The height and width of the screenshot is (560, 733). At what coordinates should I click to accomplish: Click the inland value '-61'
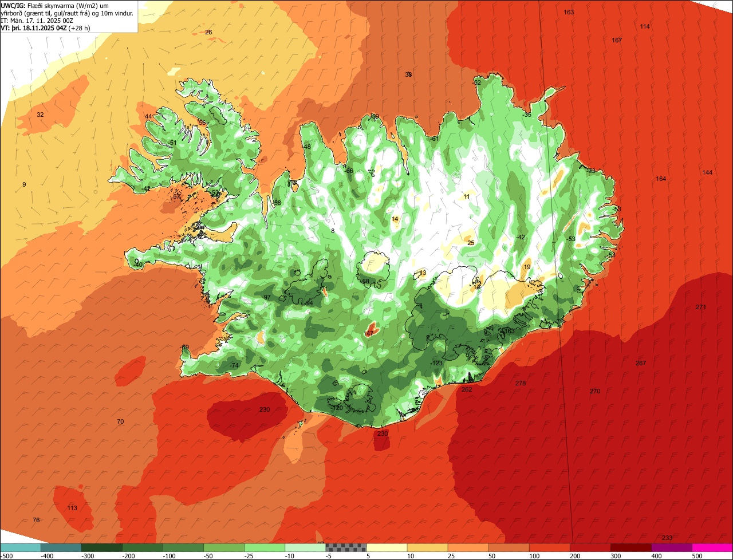(x=435, y=139)
